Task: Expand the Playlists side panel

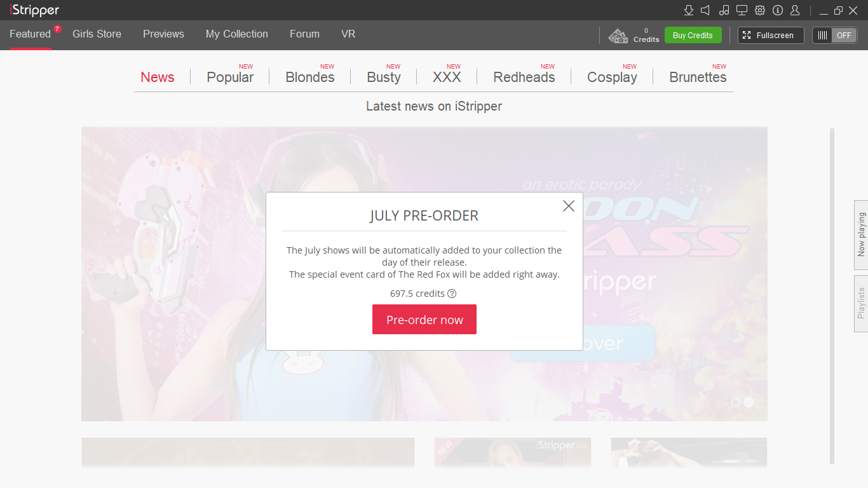Action: (x=861, y=303)
